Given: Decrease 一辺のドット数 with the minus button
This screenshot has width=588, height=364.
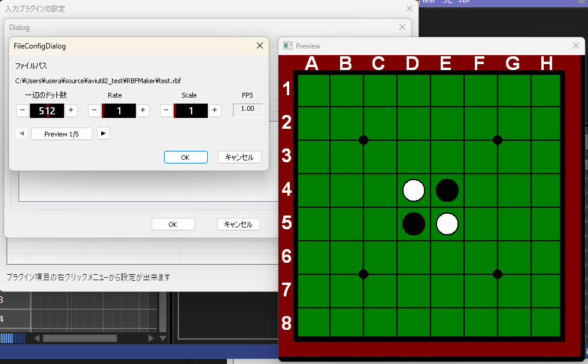Looking at the screenshot, I should pyautogui.click(x=22, y=111).
